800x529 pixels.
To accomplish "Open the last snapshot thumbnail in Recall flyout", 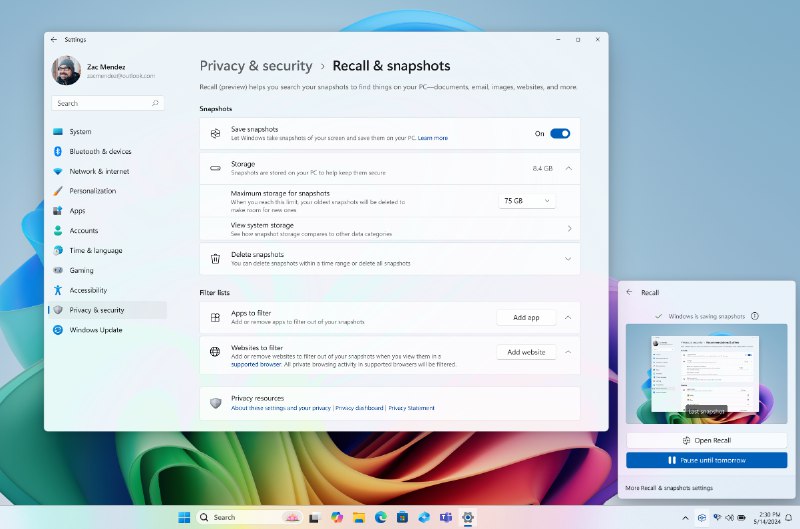I will tap(706, 374).
